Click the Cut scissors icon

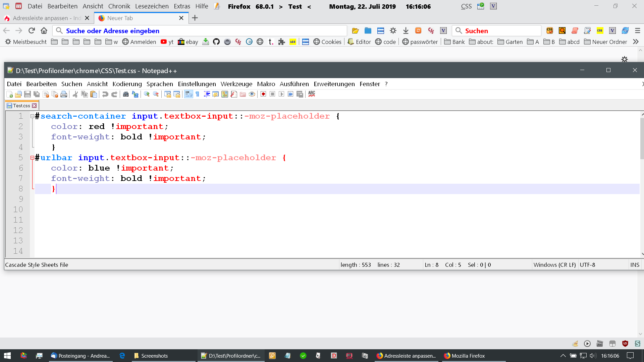pos(75,94)
